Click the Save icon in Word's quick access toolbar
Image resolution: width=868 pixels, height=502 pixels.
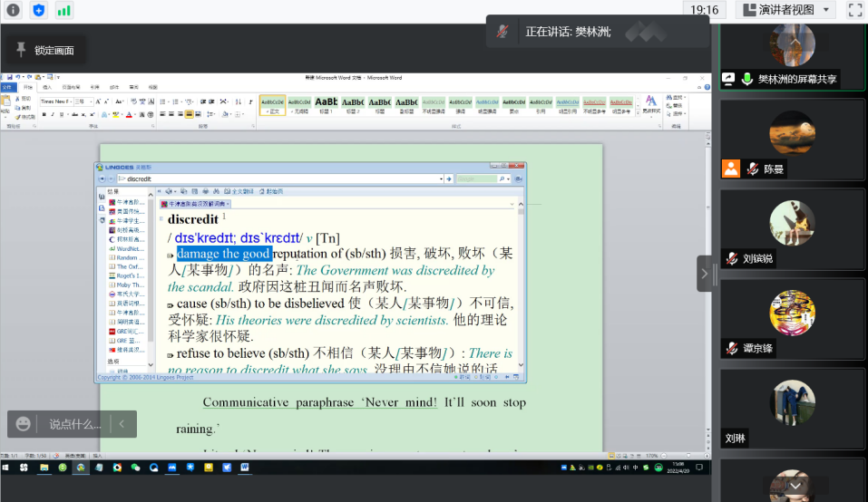[x=10, y=77]
